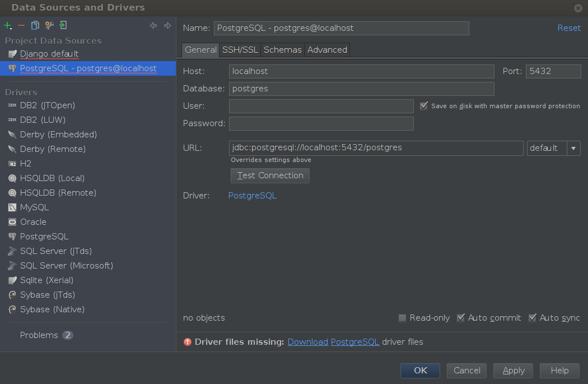Open the PostgreSQL driver link

coord(253,196)
